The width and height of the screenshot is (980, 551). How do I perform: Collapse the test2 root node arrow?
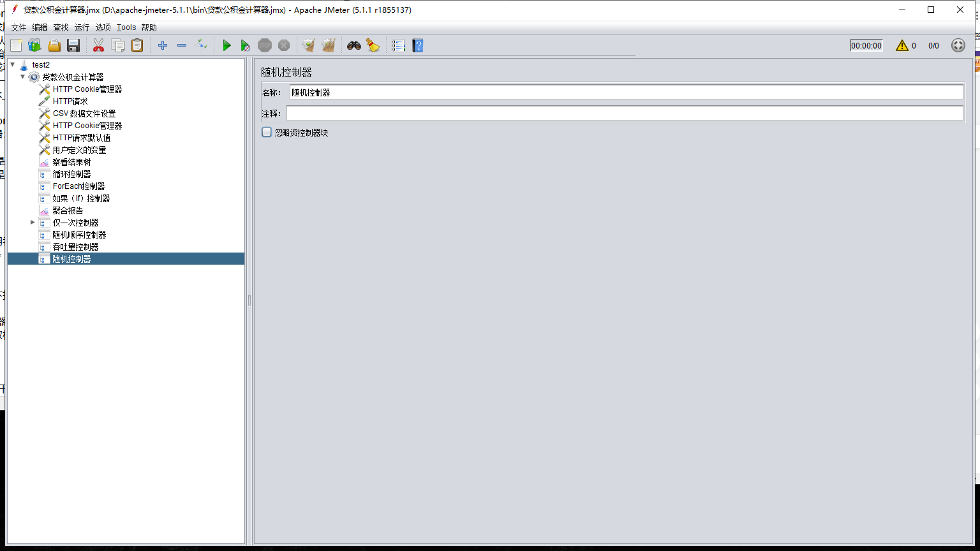12,64
